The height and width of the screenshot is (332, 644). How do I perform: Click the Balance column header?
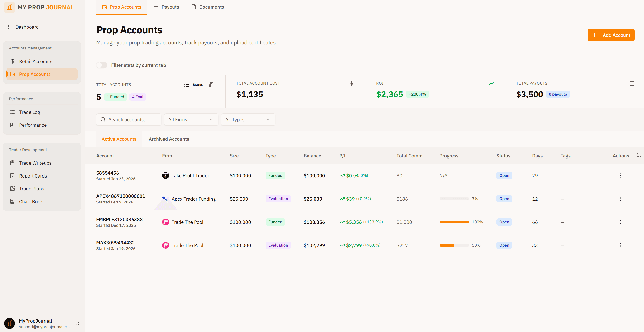(312, 156)
